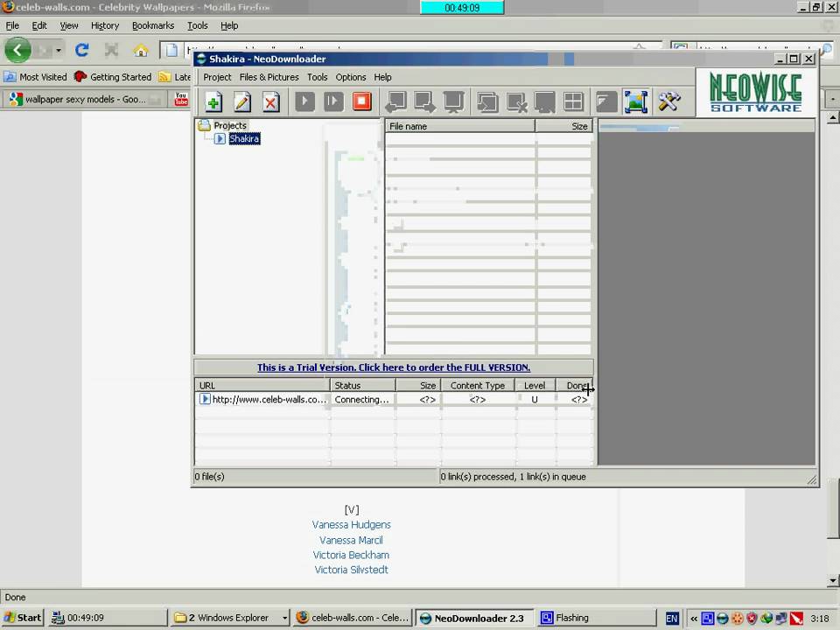Select the celeb-walls.com URL queue row
This screenshot has height=630, width=840.
[394, 399]
